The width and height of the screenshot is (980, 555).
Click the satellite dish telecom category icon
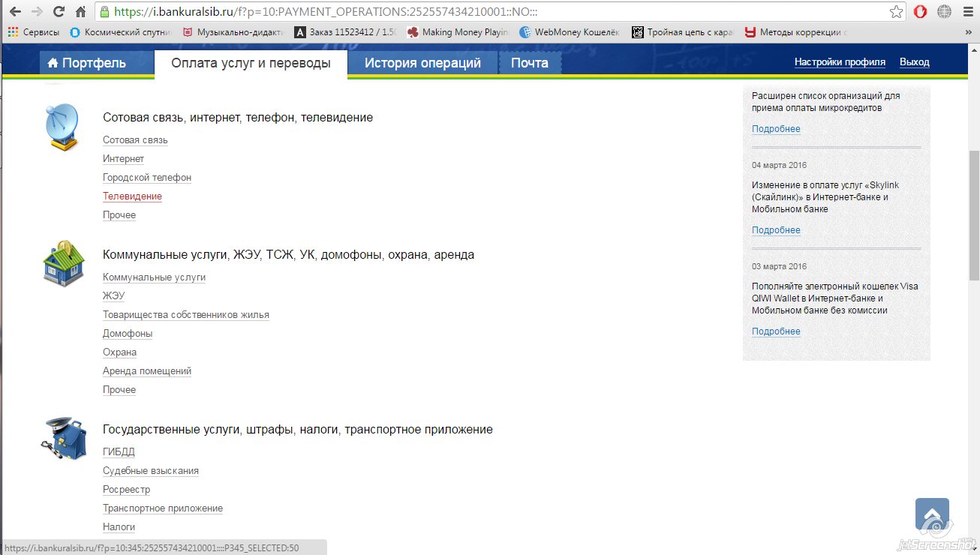pos(62,127)
